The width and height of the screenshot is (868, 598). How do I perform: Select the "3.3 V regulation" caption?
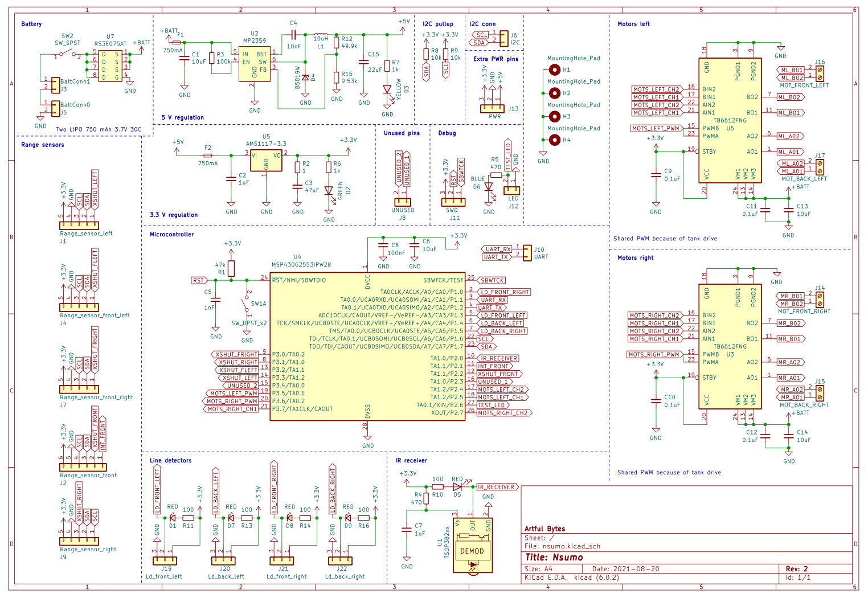coord(173,215)
